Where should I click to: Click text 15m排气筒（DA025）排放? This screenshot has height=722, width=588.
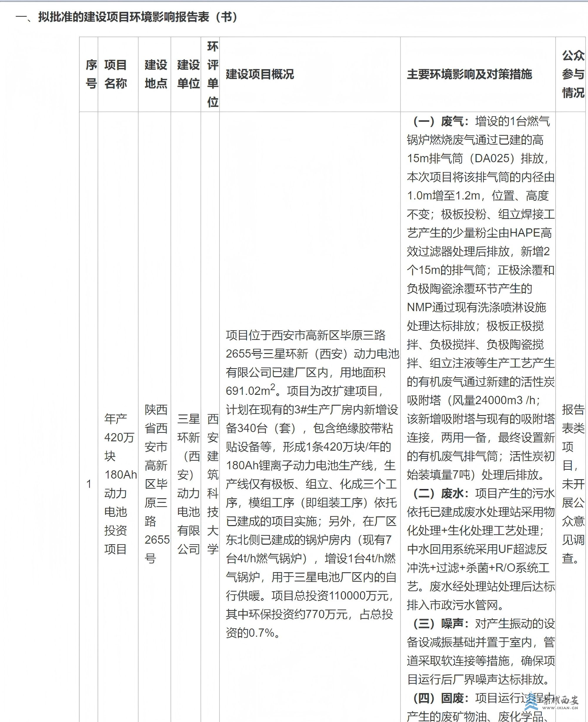(x=475, y=158)
